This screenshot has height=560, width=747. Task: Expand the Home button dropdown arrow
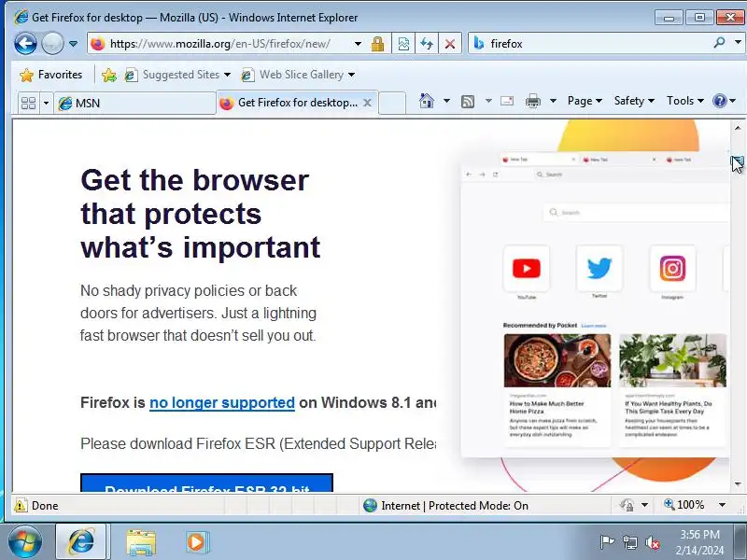pos(446,101)
